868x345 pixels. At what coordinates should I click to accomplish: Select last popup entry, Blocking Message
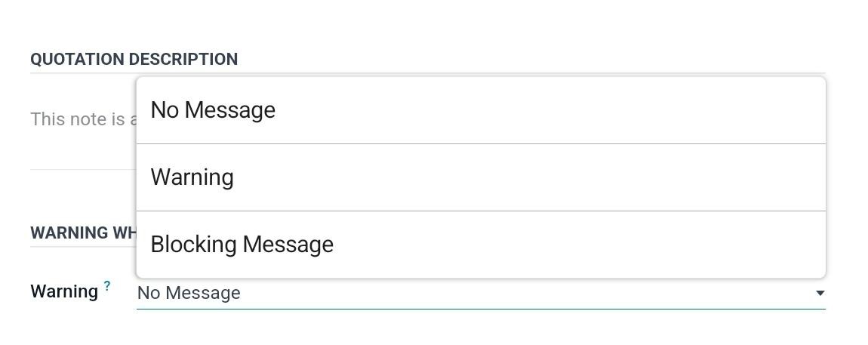click(242, 245)
